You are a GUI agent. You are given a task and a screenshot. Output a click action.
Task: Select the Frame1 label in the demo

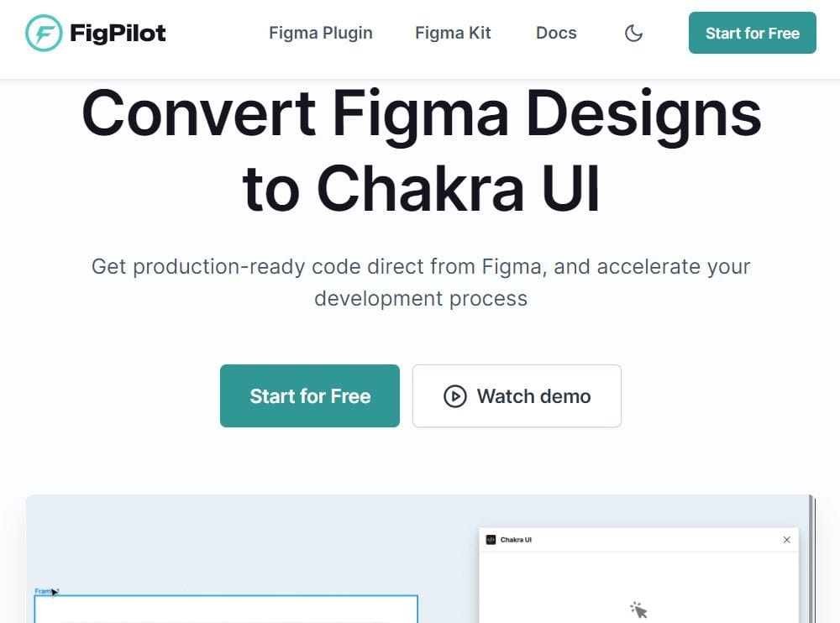click(x=45, y=590)
